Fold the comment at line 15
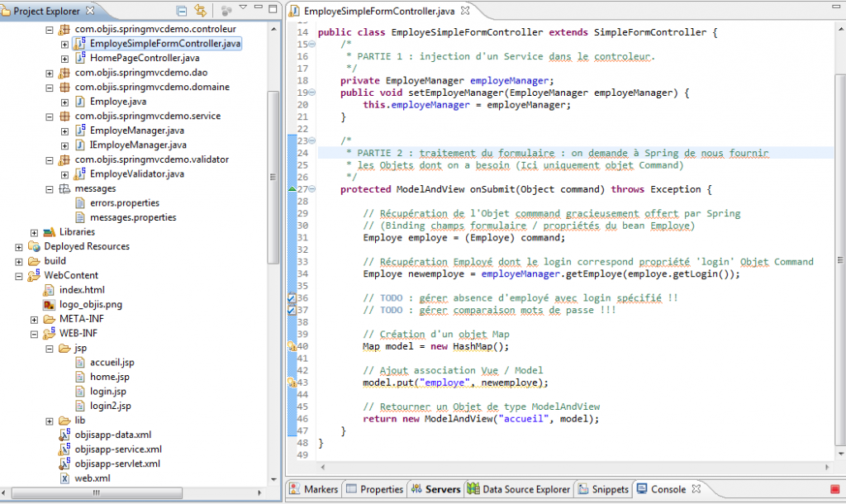The image size is (846, 504). tap(311, 45)
